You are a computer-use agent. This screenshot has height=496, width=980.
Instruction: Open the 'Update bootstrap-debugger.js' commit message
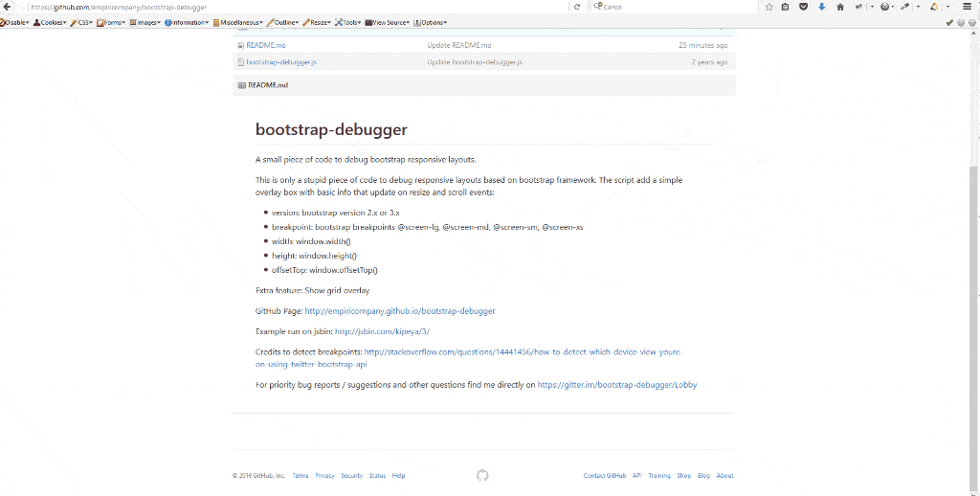(x=475, y=62)
